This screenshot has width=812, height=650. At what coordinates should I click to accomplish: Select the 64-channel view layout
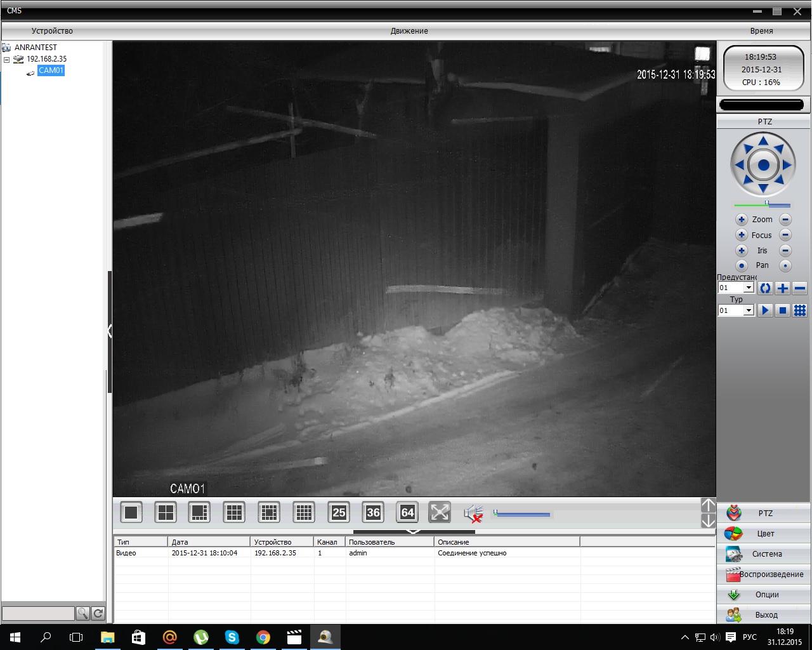(407, 512)
